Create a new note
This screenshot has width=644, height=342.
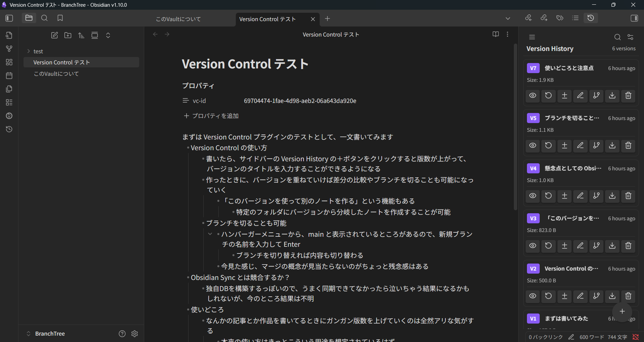(54, 35)
